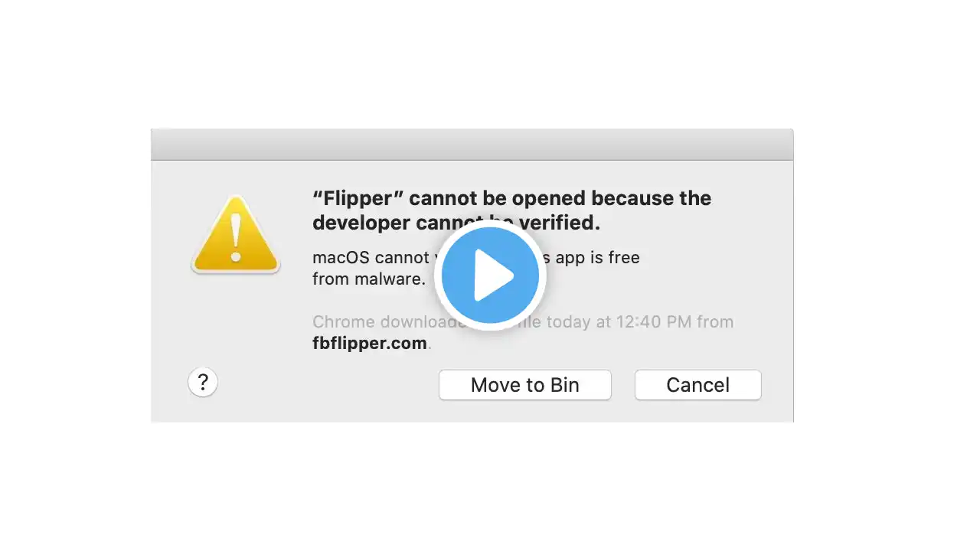Click the dialog's gray title bar
980x551 pixels.
click(472, 145)
